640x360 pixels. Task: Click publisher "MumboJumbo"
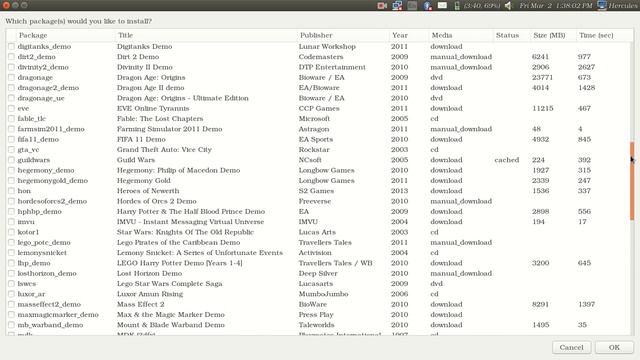coord(323,294)
